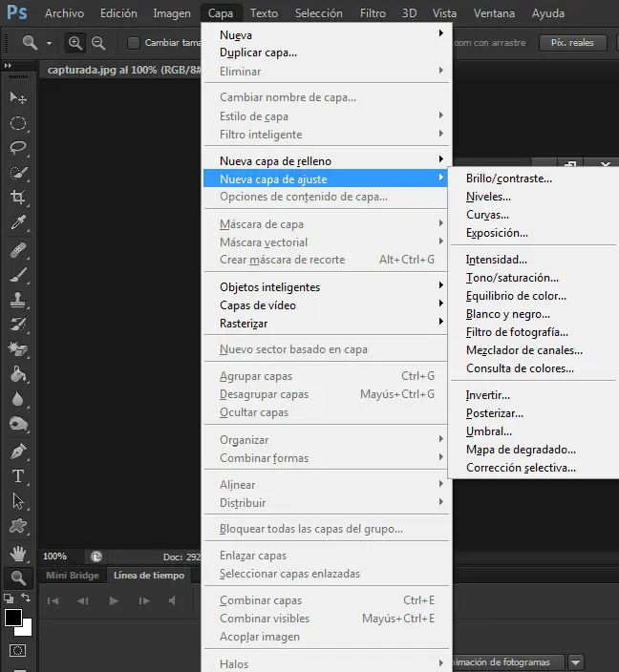Select the Eyedropper tool
This screenshot has height=672, width=619.
(x=18, y=222)
